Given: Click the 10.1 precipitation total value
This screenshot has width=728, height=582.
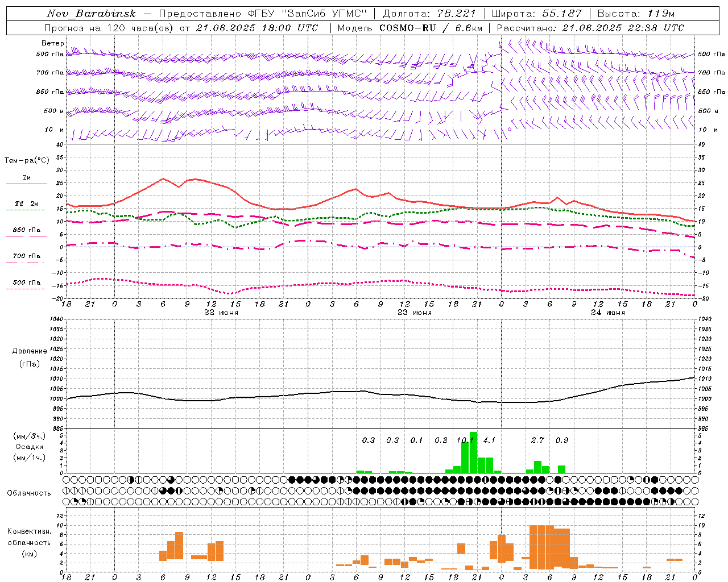Looking at the screenshot, I should [465, 440].
